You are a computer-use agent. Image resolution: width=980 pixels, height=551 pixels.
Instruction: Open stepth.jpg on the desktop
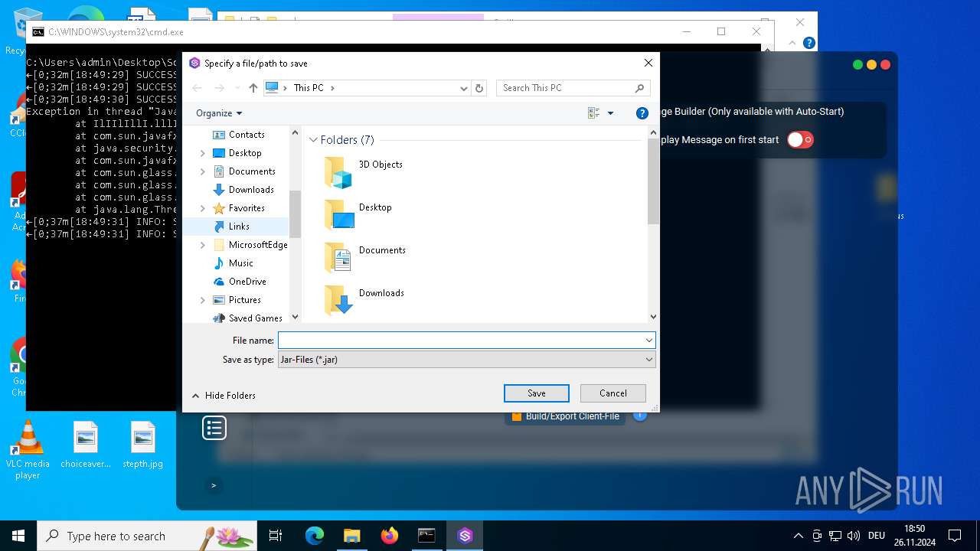[143, 445]
